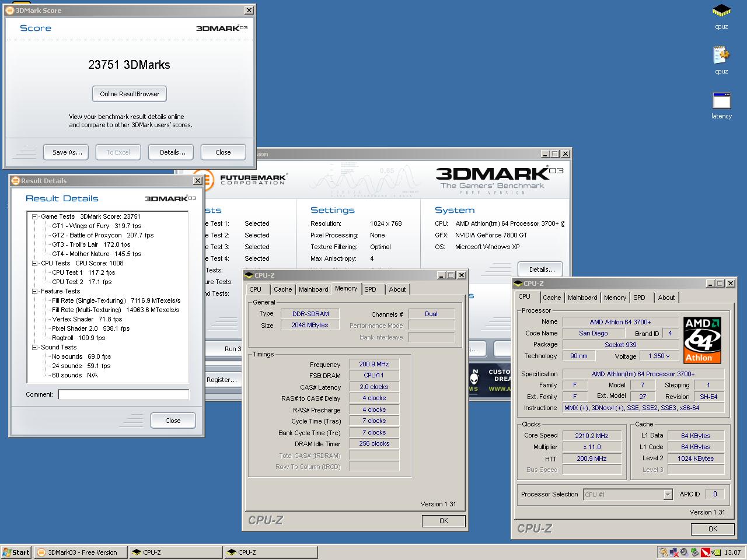The width and height of the screenshot is (747, 560).
Task: Open the cpuz chip icon on desktop
Action: tap(721, 10)
